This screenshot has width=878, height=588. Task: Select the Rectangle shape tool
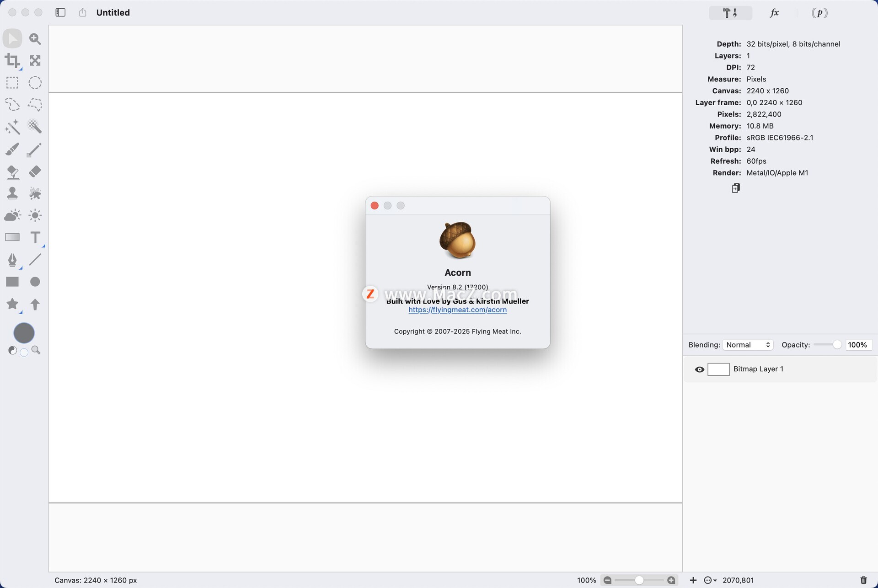pyautogui.click(x=12, y=282)
